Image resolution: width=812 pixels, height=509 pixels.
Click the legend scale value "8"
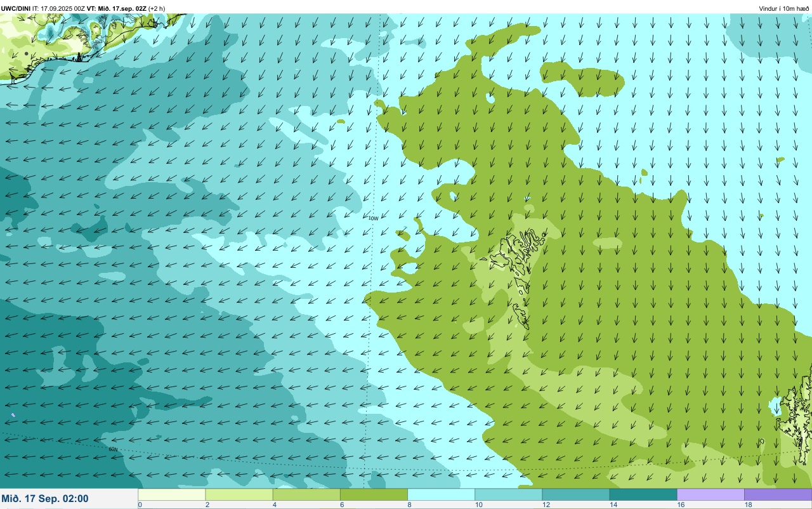[409, 505]
